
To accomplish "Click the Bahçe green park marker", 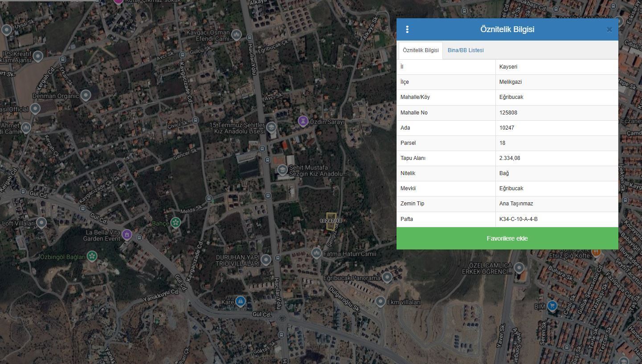I will 176,222.
